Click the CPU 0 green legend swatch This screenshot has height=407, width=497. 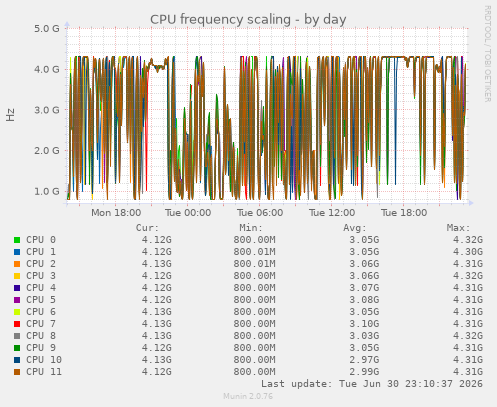pos(17,240)
